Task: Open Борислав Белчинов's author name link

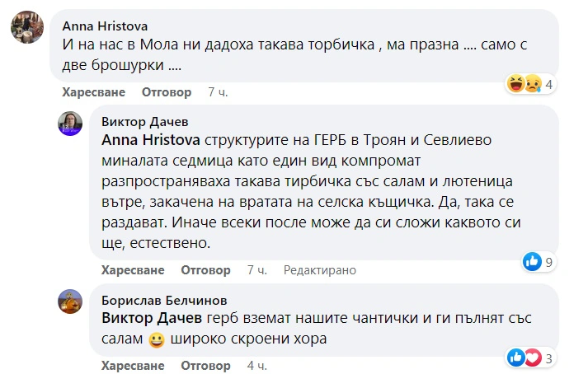Action: [x=159, y=300]
